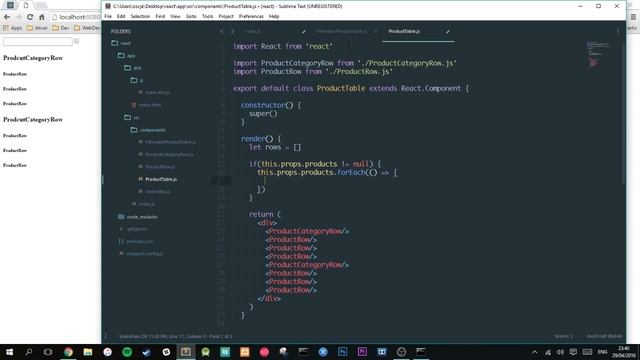Open Action Center notifications icon
The height and width of the screenshot is (360, 640).
point(573,352)
